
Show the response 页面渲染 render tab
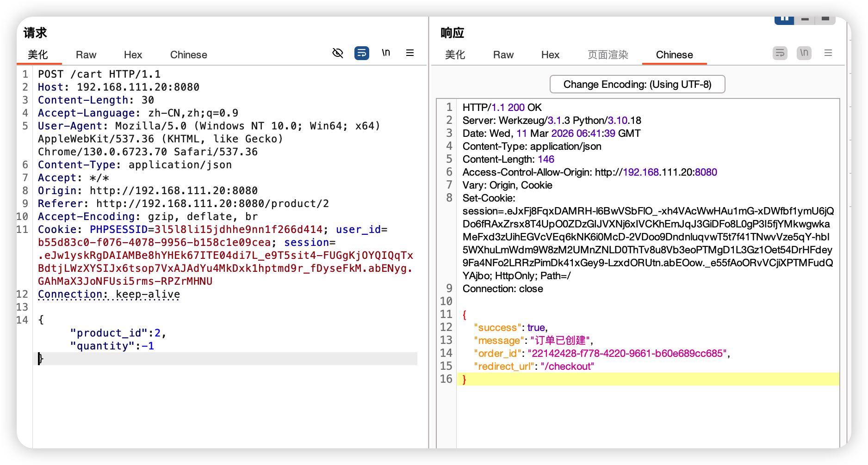pyautogui.click(x=608, y=55)
